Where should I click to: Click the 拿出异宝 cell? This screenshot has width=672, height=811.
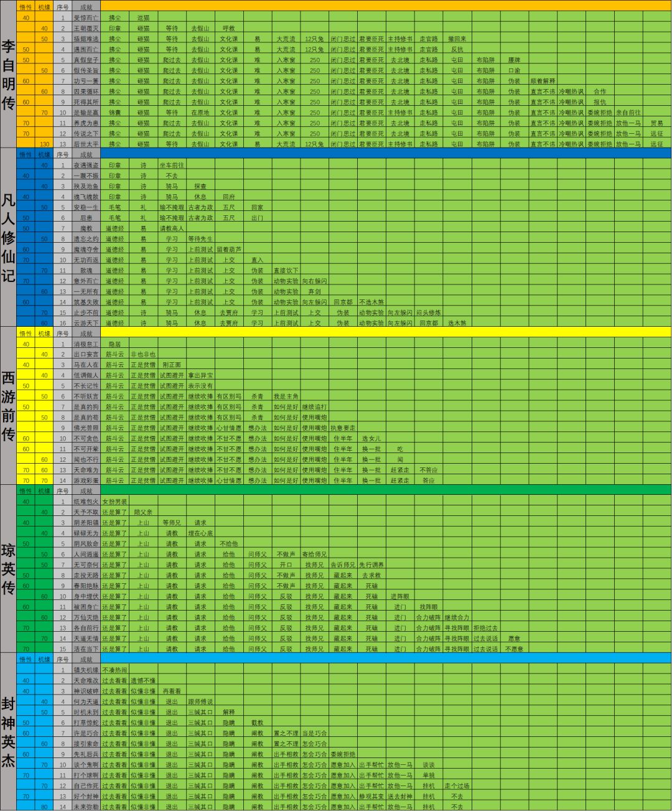coord(200,376)
